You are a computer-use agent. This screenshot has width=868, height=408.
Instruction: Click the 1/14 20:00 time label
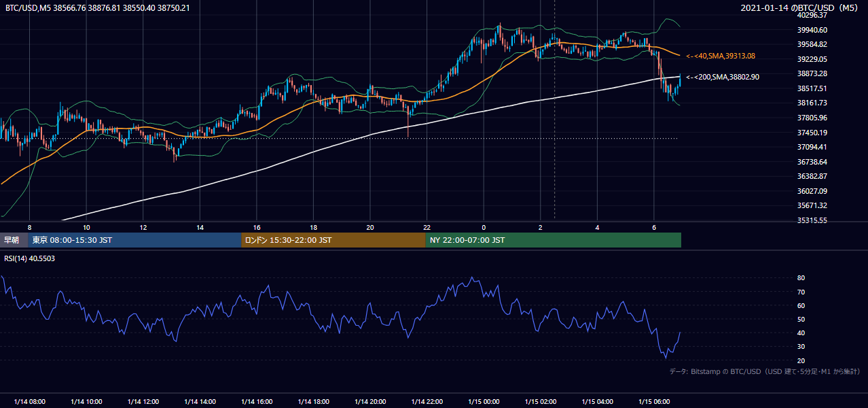(x=370, y=401)
